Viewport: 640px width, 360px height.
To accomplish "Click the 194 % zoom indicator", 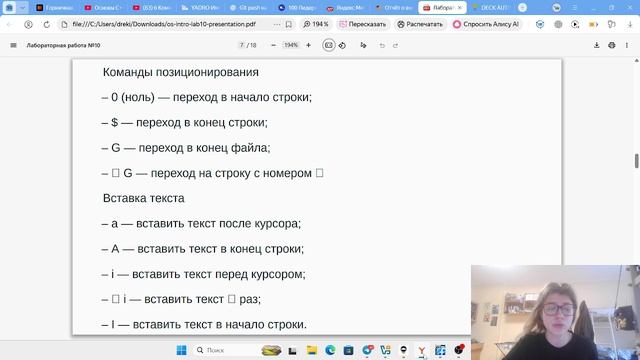I will click(316, 24).
